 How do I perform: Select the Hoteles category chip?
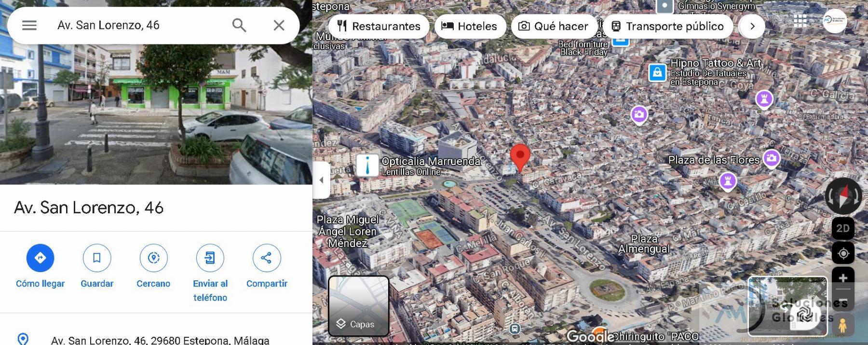pos(469,26)
